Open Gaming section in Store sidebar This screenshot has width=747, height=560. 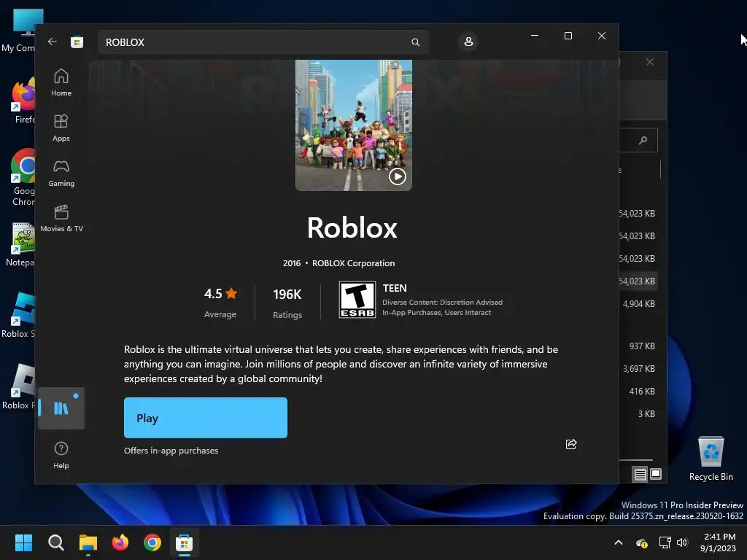pos(61,173)
